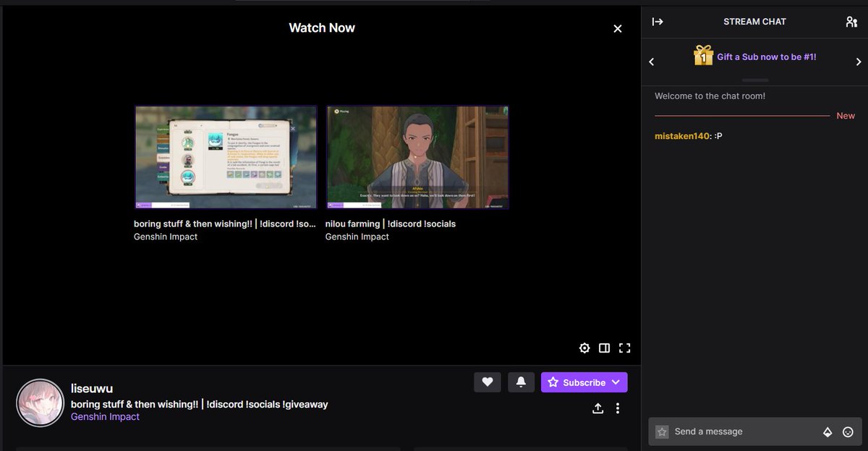868x451 pixels.
Task: Open the boring stuff & then wishing thumbnail
Action: click(226, 157)
